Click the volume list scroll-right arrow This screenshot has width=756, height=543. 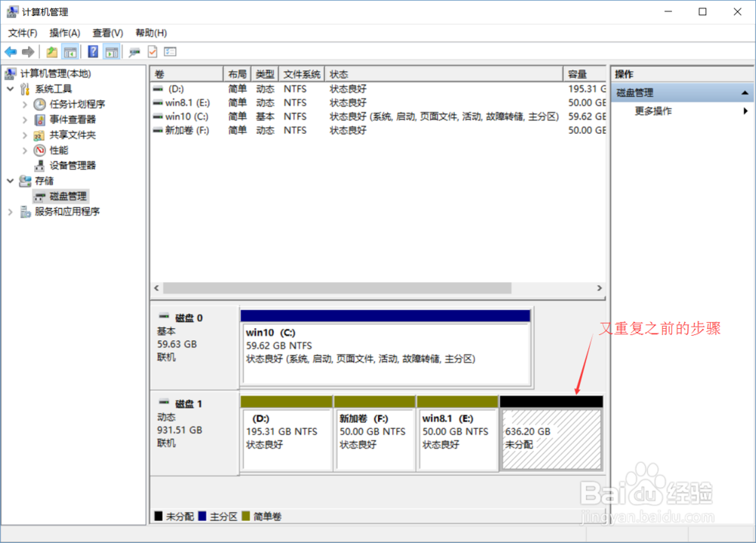pyautogui.click(x=600, y=288)
